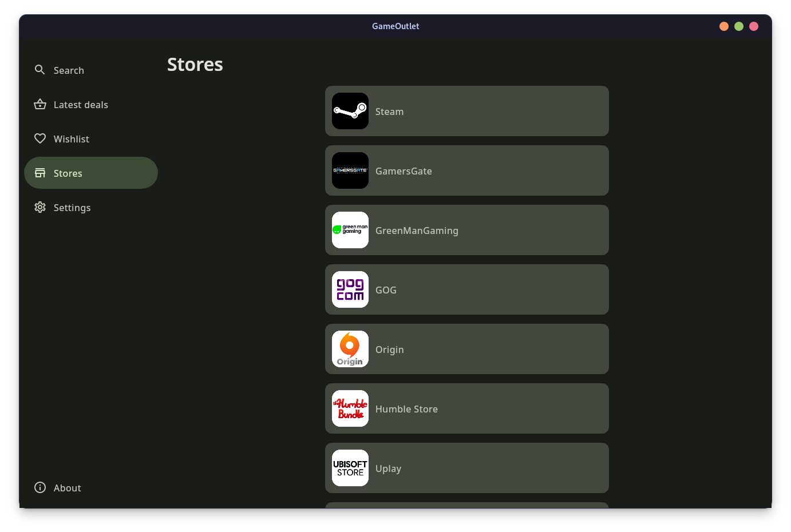Screen dimensions: 791x532
Task: Open the Settings page
Action: point(72,207)
